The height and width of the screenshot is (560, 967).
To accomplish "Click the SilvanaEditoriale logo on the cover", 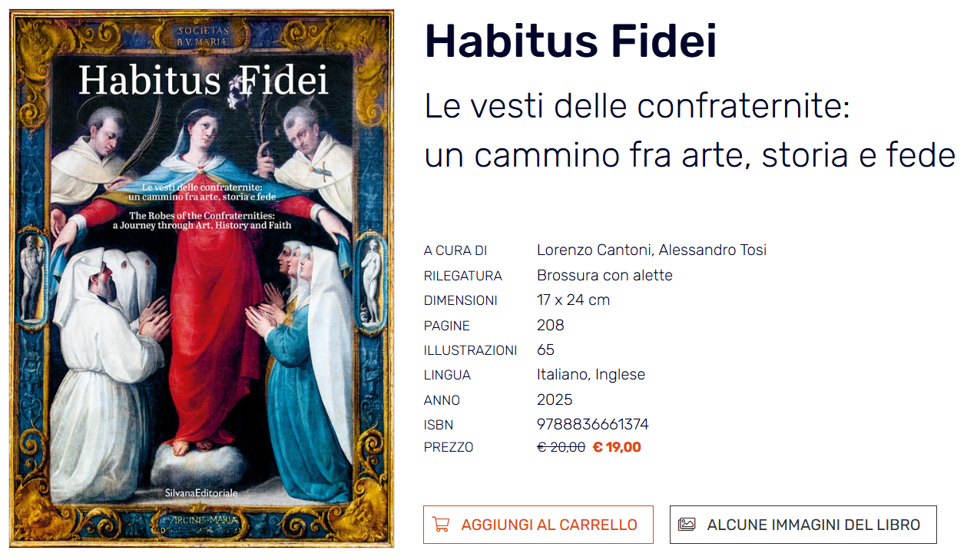I will (202, 492).
